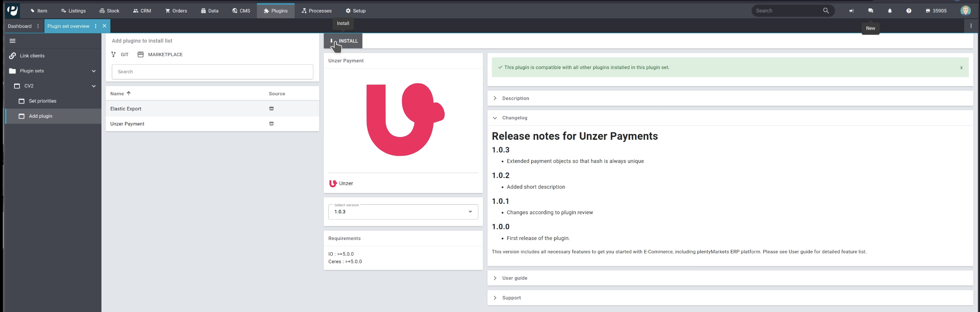This screenshot has height=312, width=980.
Task: Open the Orders menu
Action: [x=176, y=11]
